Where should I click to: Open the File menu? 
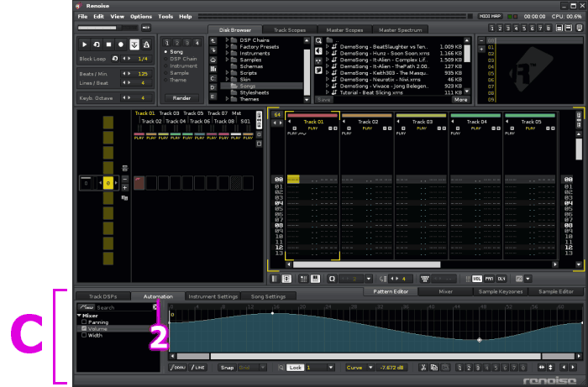coord(82,17)
